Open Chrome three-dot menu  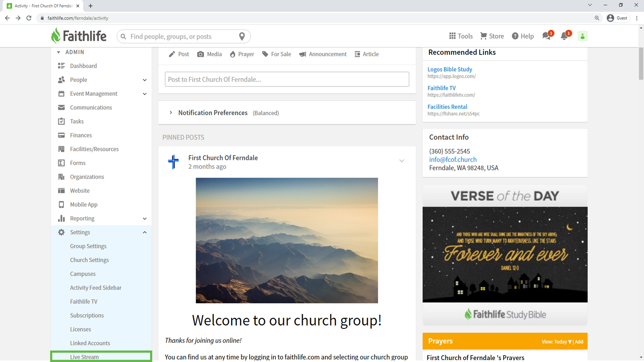(x=637, y=18)
